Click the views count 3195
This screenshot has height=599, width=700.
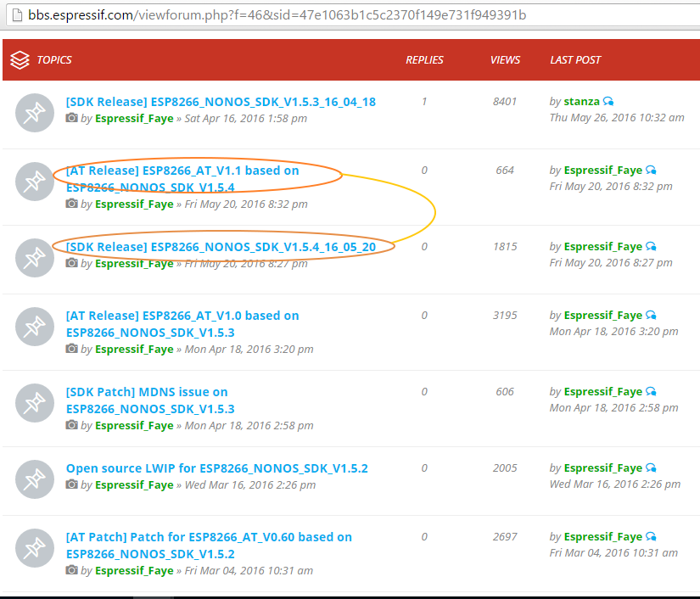pos(505,316)
